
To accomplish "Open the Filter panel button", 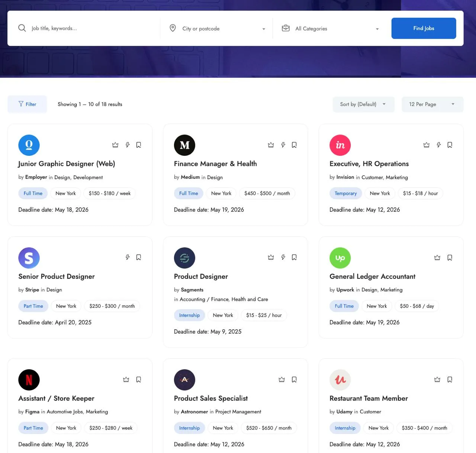I will [x=27, y=104].
